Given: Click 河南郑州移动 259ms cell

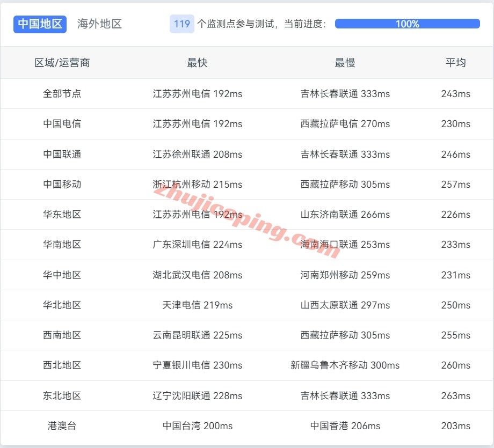Looking at the screenshot, I should tap(345, 275).
